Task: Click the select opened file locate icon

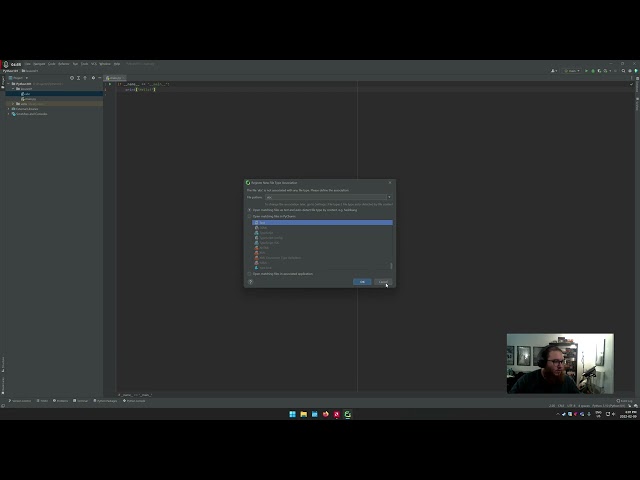Action: [72, 78]
